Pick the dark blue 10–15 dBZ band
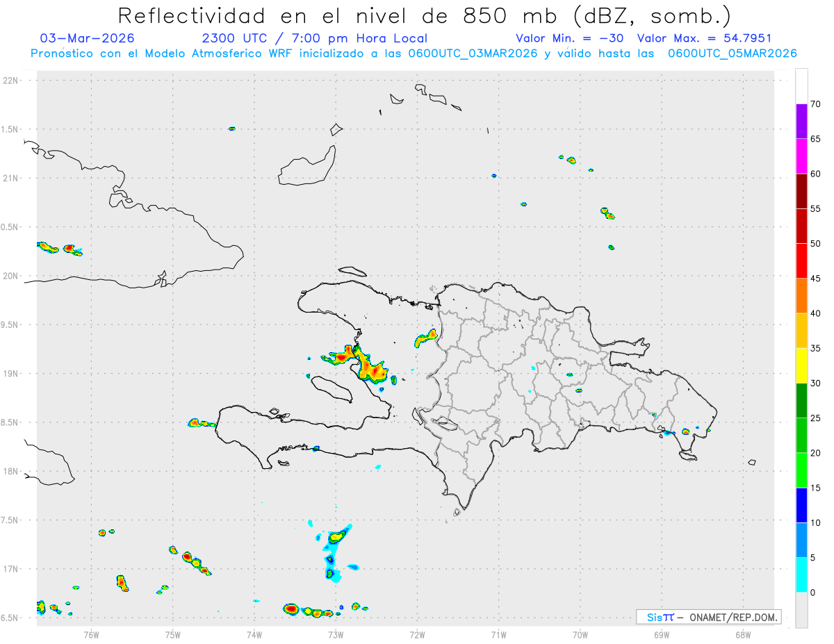The image size is (834, 644). pyautogui.click(x=801, y=505)
